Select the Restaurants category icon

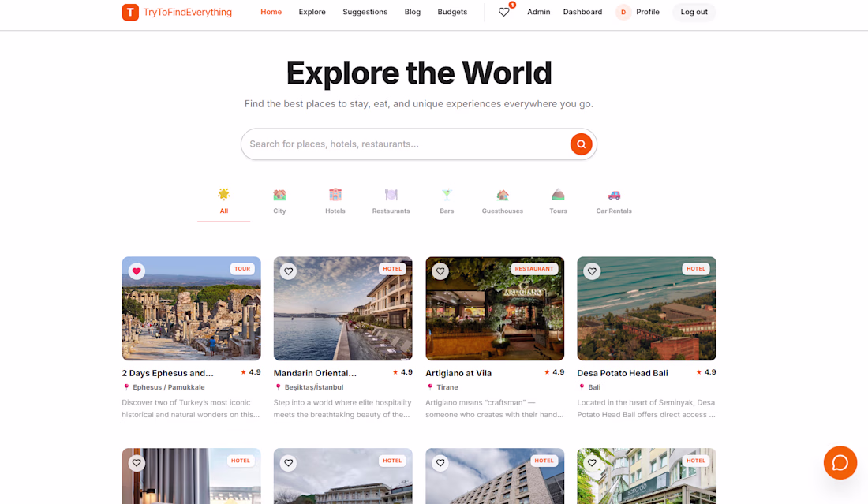tap(391, 195)
